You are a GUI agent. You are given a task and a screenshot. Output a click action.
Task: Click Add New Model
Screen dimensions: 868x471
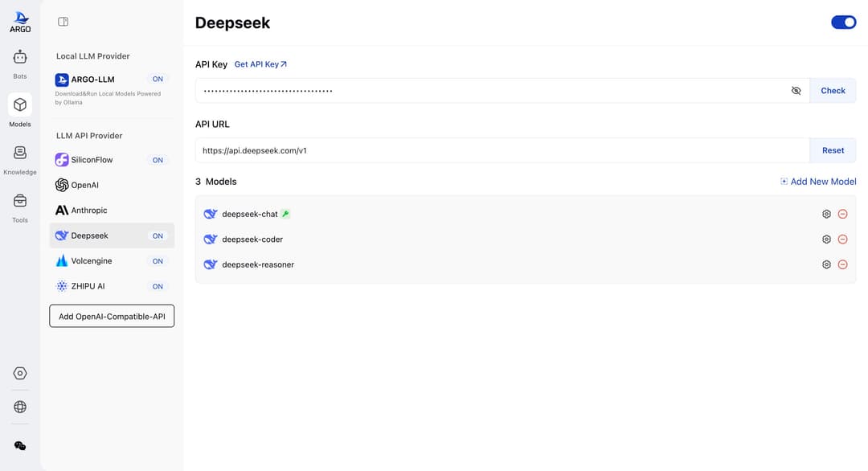point(818,182)
